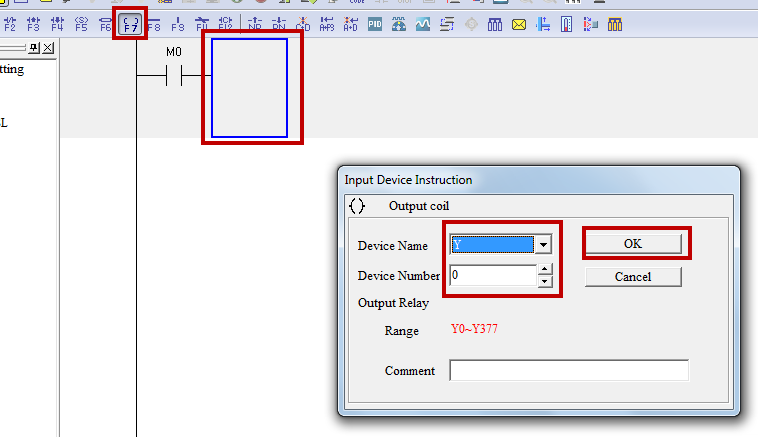Click the F4 rising edge contact icon
758x437 pixels.
point(57,24)
